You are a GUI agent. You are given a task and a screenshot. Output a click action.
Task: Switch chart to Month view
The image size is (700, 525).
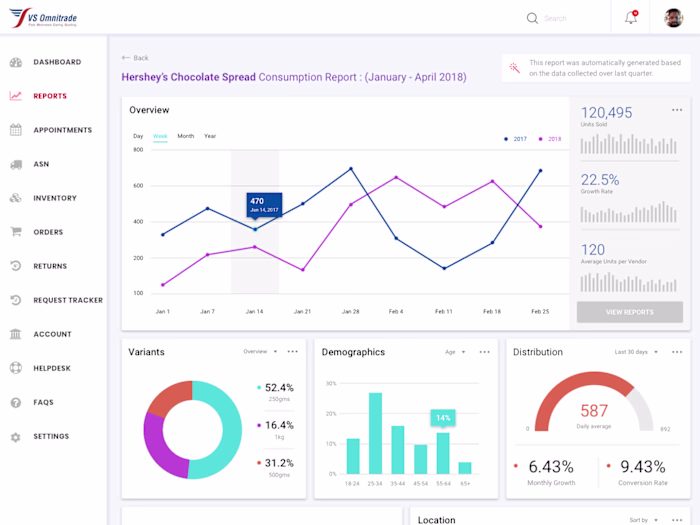pos(186,136)
